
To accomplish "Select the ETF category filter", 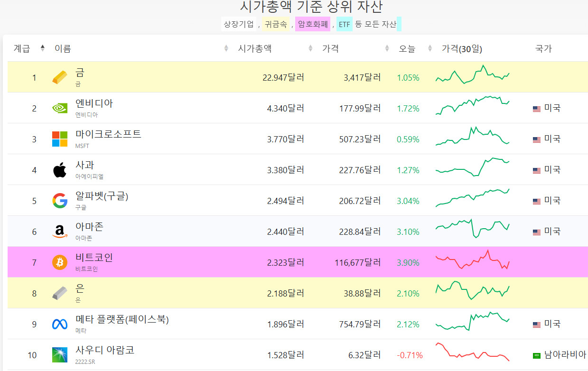I will coord(345,24).
